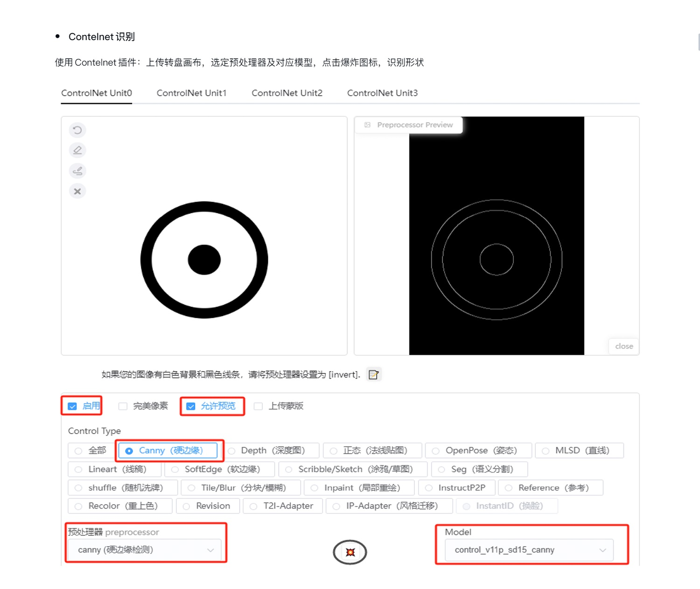The height and width of the screenshot is (589, 700).
Task: Toggle the 上传蒙版 checkbox
Action: click(258, 406)
